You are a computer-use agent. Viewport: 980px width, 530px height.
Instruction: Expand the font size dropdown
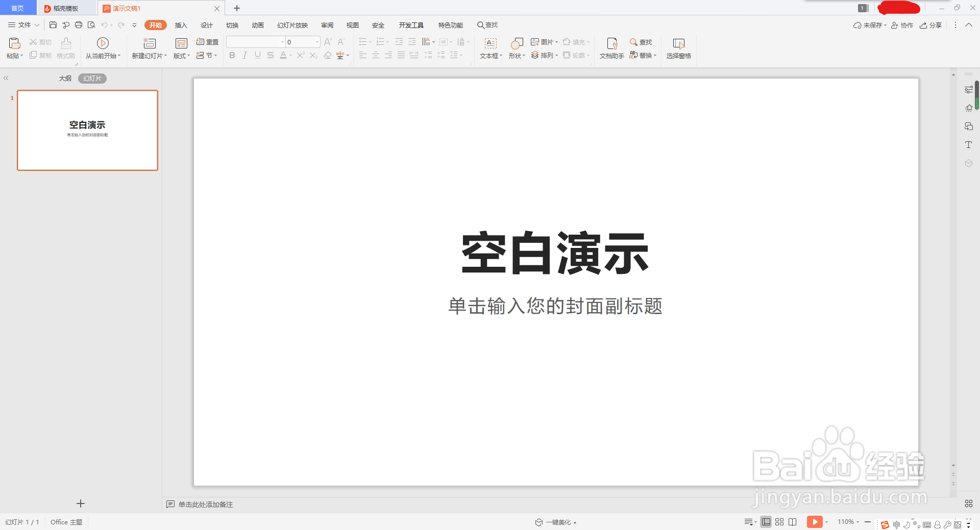click(x=316, y=42)
